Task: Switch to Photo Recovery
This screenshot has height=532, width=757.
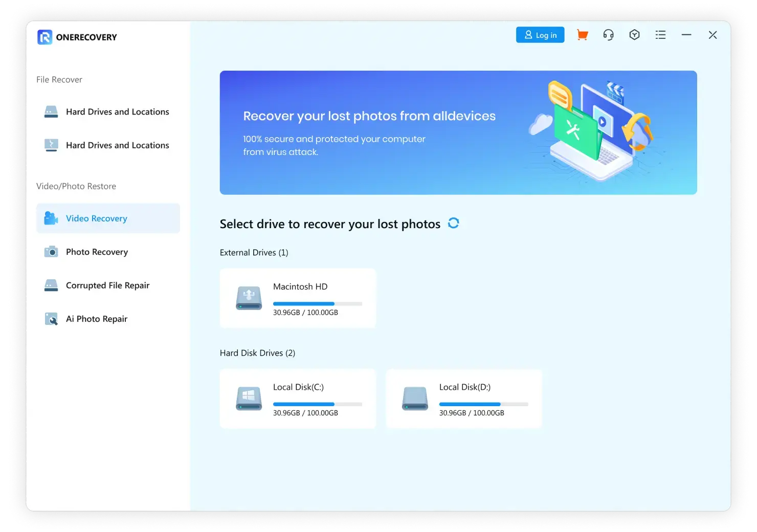Action: pos(97,252)
